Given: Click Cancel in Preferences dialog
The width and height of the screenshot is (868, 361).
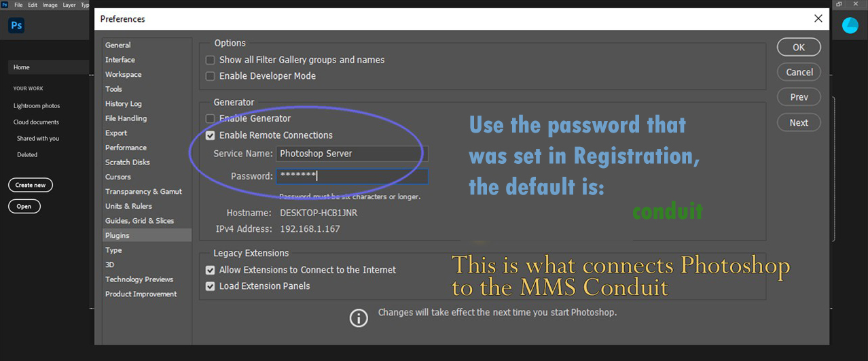Looking at the screenshot, I should coord(799,72).
